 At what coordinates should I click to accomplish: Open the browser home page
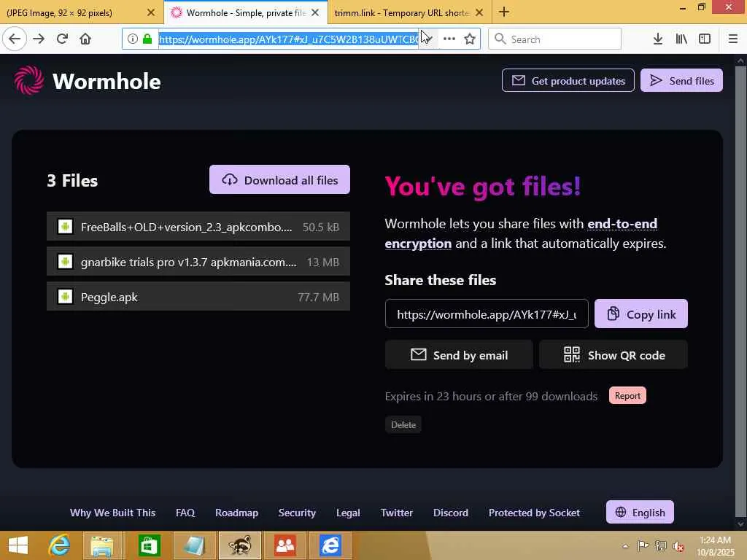pyautogui.click(x=85, y=39)
